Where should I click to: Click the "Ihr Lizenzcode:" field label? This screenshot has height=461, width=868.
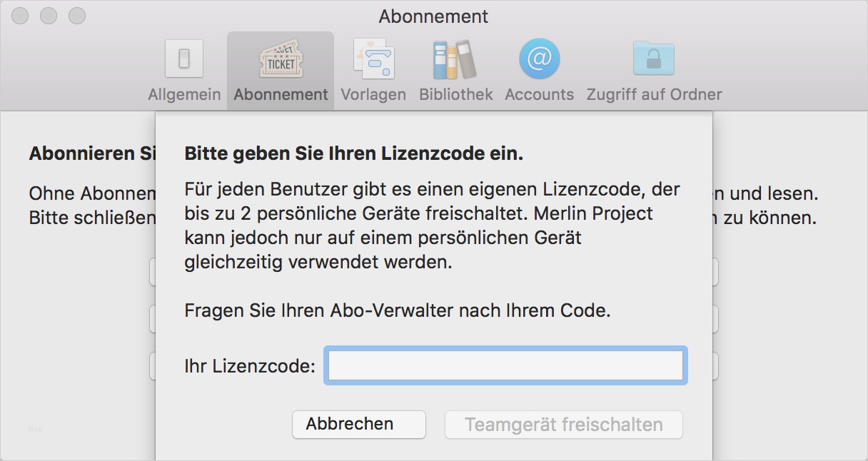pyautogui.click(x=249, y=367)
